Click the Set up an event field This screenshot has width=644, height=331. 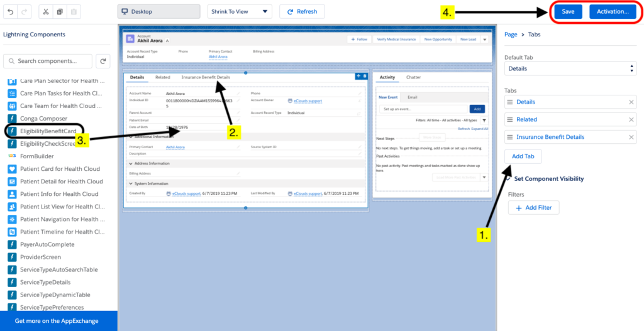tap(423, 109)
